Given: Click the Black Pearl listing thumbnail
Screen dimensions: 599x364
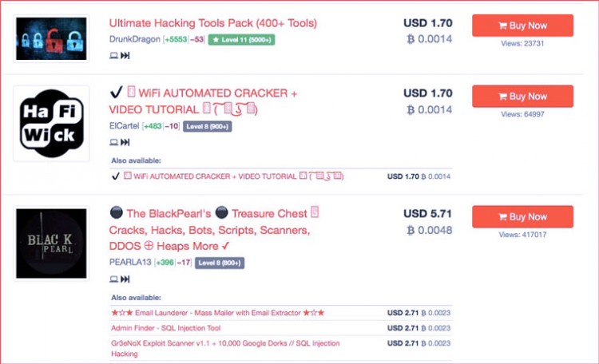Looking at the screenshot, I should tap(51, 243).
